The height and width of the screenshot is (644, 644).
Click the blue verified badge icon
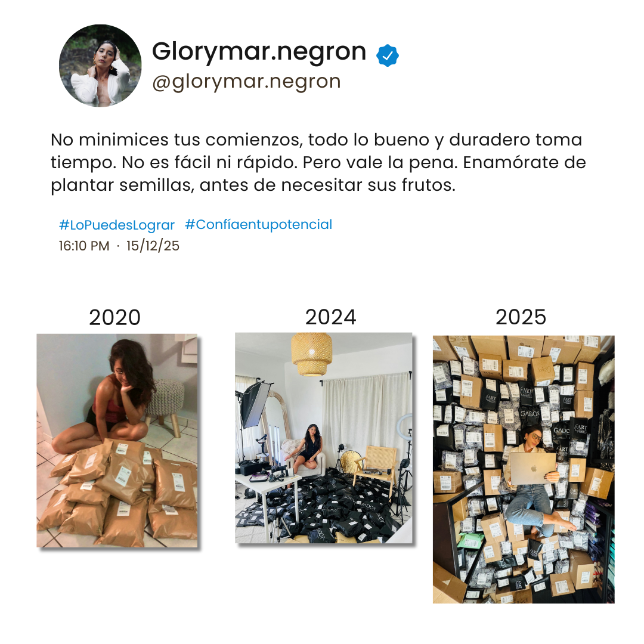click(x=388, y=55)
